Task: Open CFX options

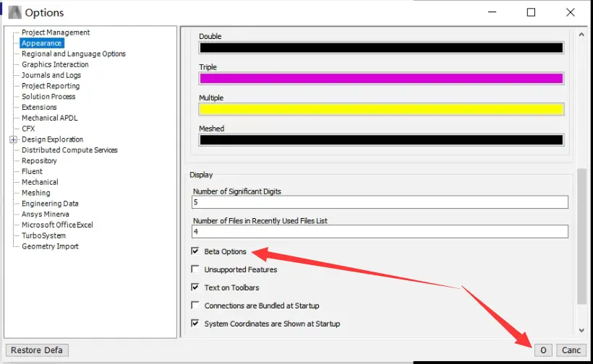Action: pyautogui.click(x=28, y=129)
